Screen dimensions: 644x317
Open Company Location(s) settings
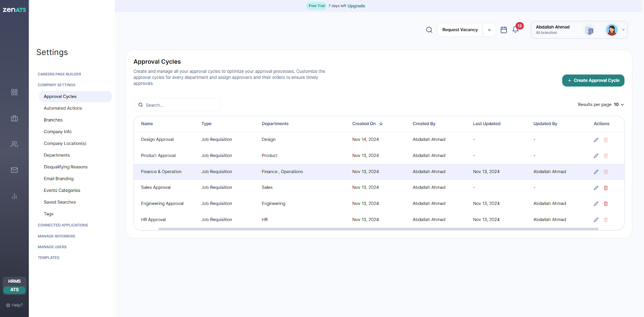(x=65, y=143)
